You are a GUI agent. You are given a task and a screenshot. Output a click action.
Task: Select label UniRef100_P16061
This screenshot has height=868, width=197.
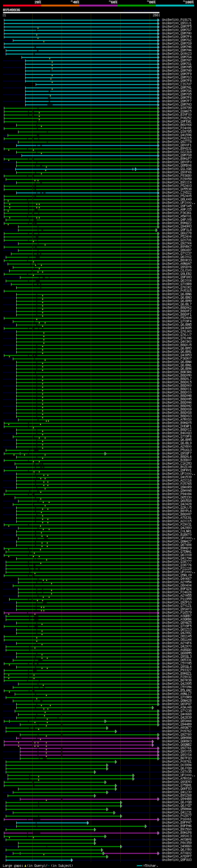coord(177,819)
